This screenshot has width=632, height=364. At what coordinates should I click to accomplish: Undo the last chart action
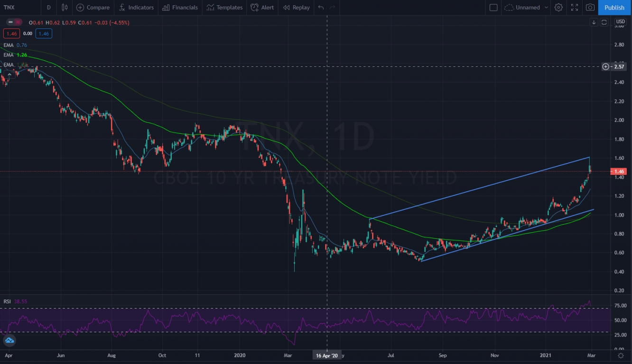point(321,8)
